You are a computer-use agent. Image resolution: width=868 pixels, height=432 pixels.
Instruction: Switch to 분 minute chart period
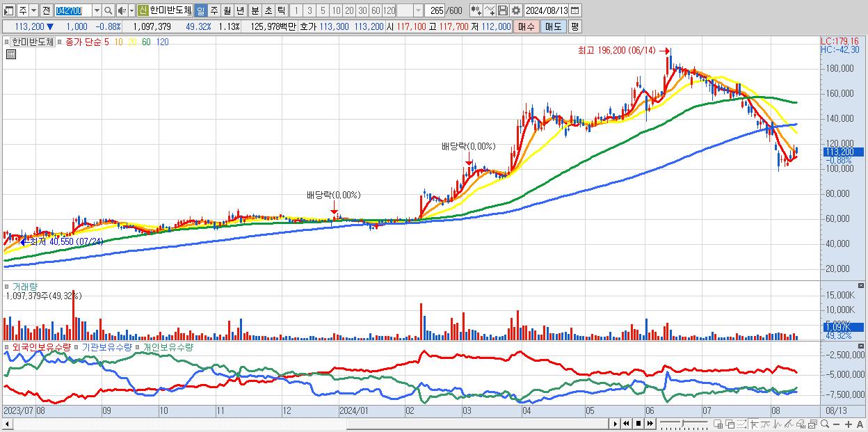(254, 10)
